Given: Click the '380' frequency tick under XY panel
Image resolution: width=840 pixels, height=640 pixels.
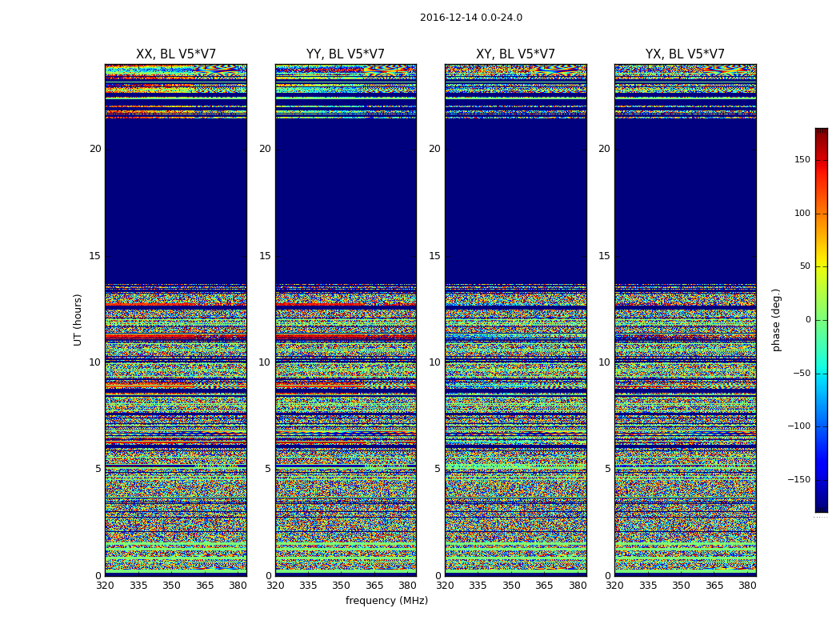Looking at the screenshot, I should click(x=578, y=586).
